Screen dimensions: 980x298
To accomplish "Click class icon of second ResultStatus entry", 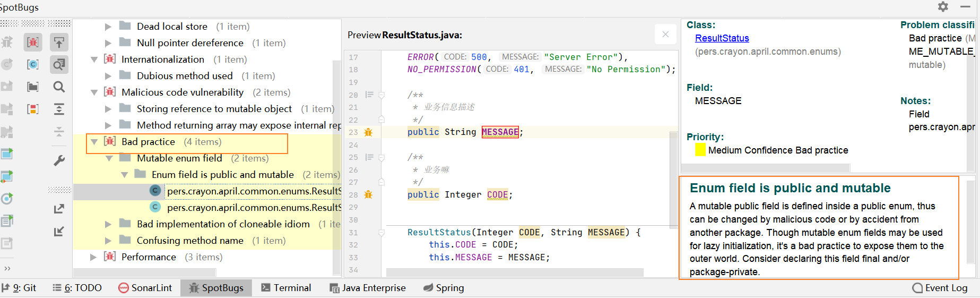I will click(x=155, y=207).
